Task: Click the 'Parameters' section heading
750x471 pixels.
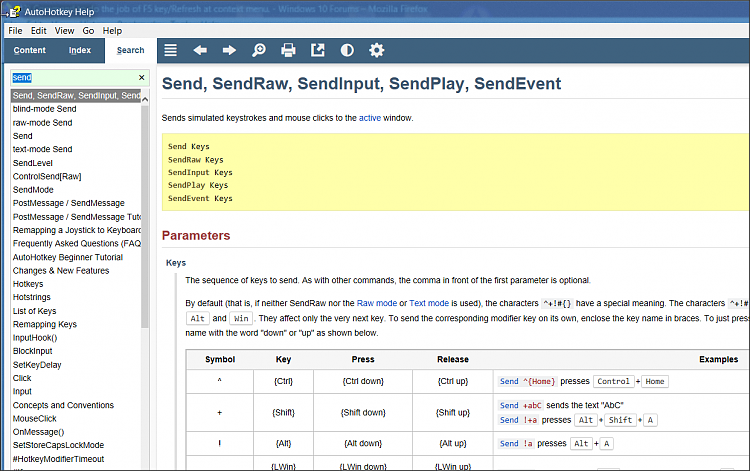Action: [x=196, y=236]
